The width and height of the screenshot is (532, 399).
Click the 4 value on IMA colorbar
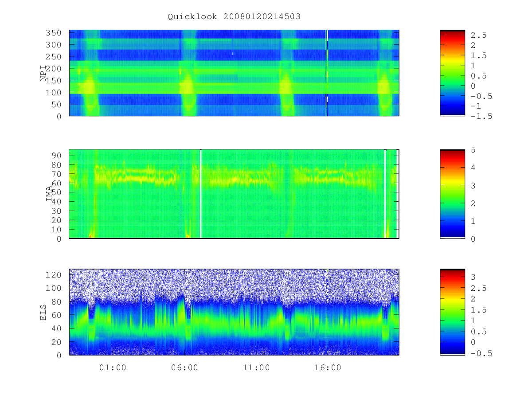point(473,168)
